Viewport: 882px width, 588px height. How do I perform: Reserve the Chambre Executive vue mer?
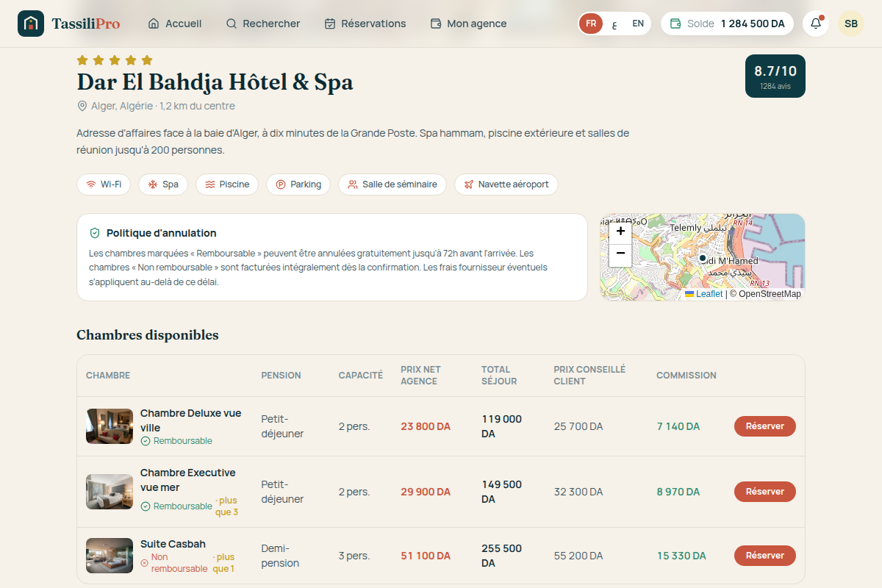point(765,492)
